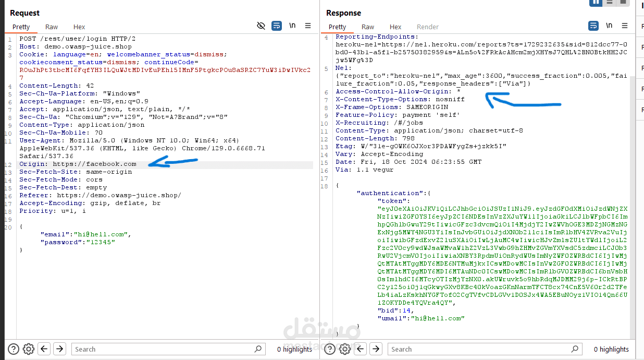Switch Response view to Raw tab

tap(368, 27)
